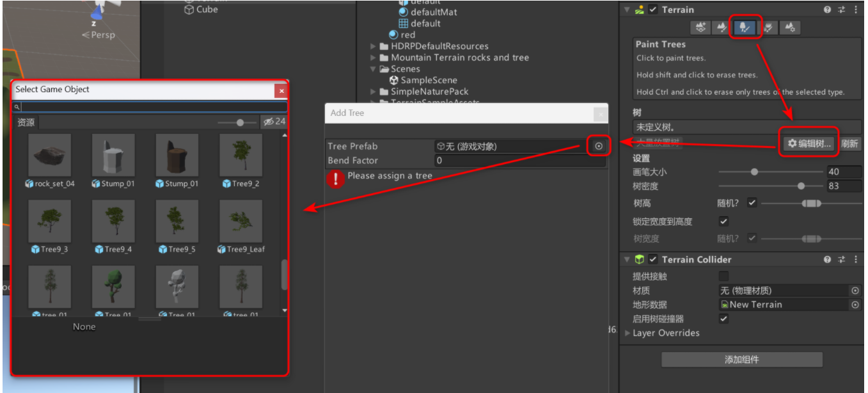Pick the white low-poly tree thumbnail
Screen dimensions: 868x393
tap(177, 287)
